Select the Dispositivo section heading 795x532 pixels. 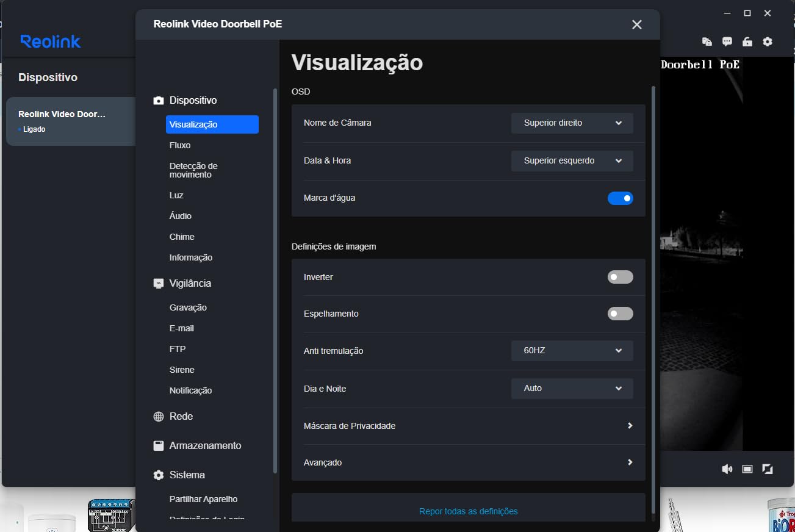click(193, 101)
